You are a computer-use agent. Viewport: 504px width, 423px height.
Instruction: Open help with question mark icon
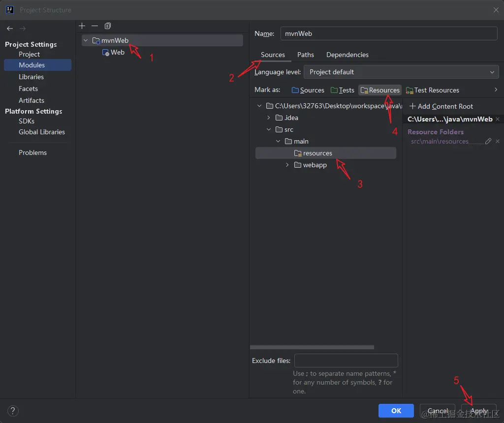pyautogui.click(x=13, y=411)
